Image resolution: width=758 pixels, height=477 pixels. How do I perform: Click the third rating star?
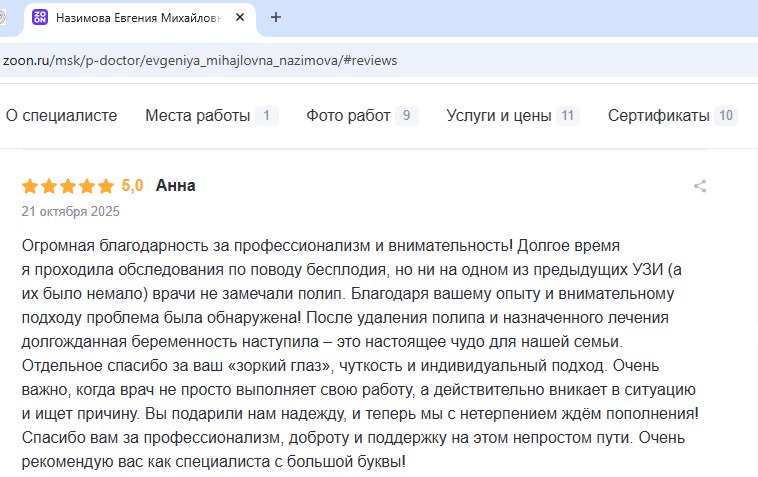[x=67, y=186]
